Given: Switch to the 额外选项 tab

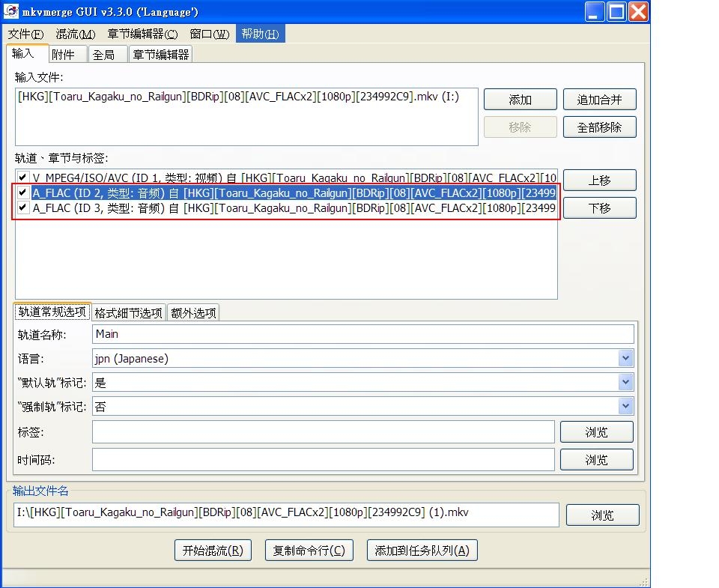Looking at the screenshot, I should pos(193,313).
